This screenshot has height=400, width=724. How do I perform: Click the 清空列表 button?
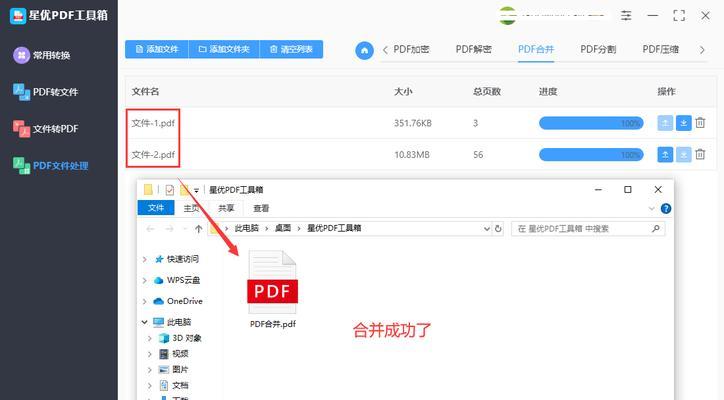click(x=291, y=49)
